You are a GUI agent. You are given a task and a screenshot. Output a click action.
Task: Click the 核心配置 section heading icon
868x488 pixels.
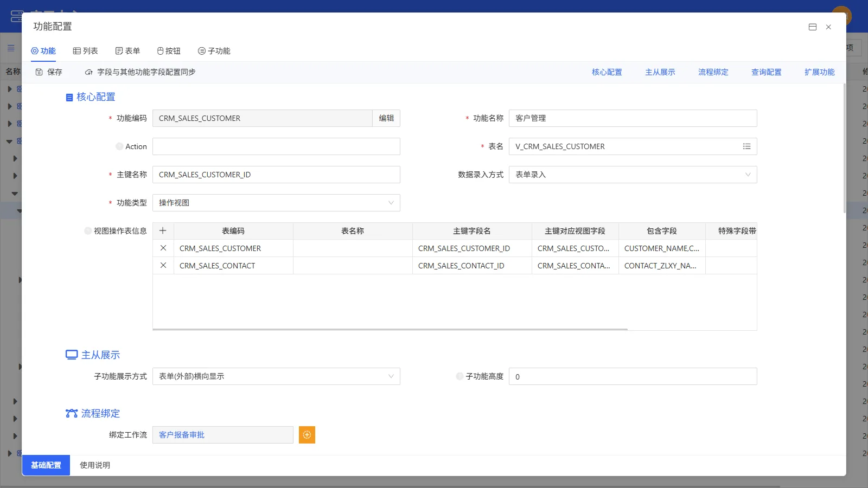click(x=69, y=98)
